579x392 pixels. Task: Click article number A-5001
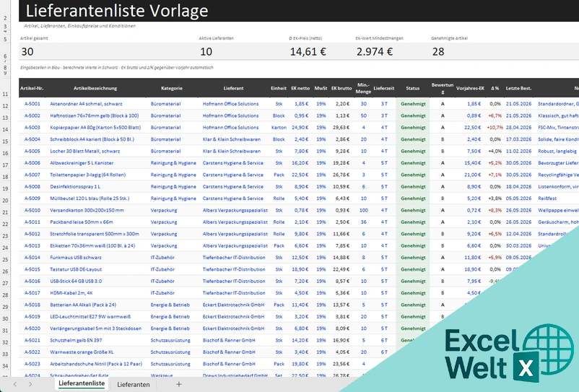32,104
